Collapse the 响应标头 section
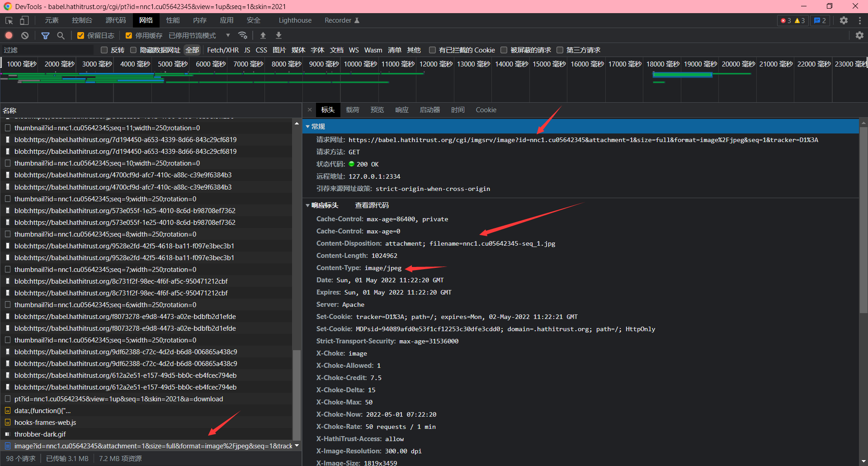Viewport: 868px width, 466px height. 308,205
